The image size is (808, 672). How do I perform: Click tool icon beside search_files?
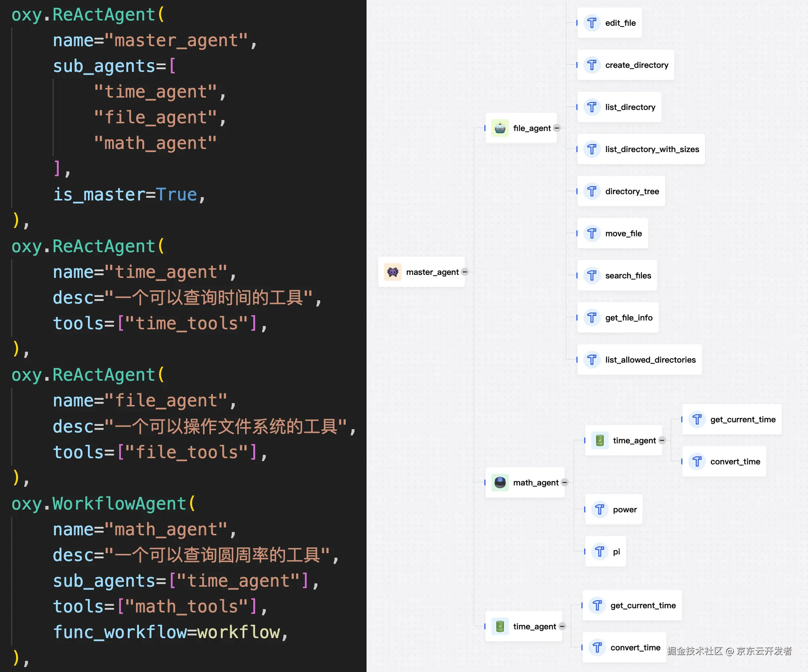[592, 275]
